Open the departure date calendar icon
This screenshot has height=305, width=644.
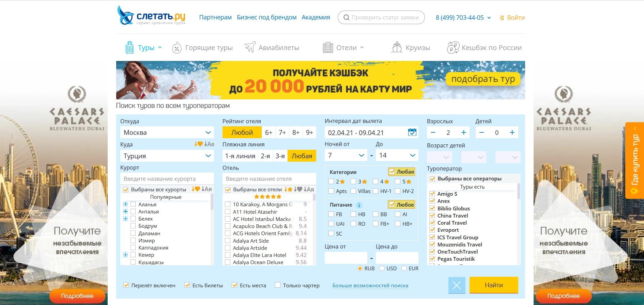412,132
